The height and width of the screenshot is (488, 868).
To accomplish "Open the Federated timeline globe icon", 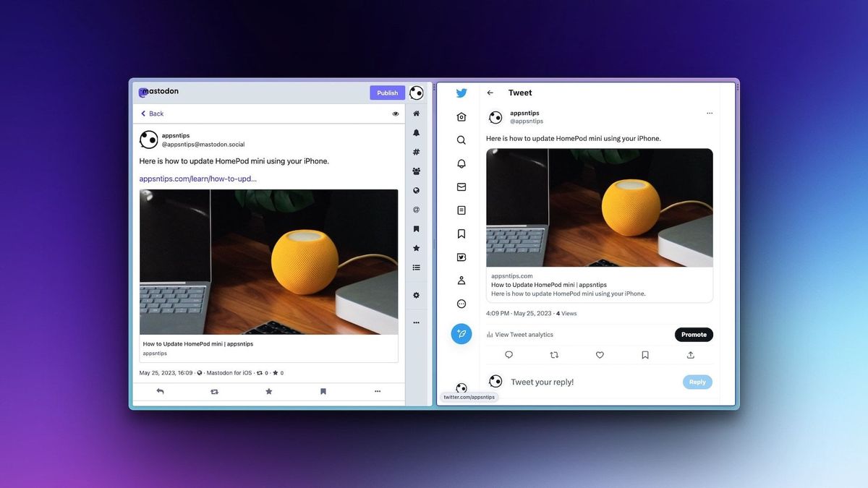I will point(416,190).
